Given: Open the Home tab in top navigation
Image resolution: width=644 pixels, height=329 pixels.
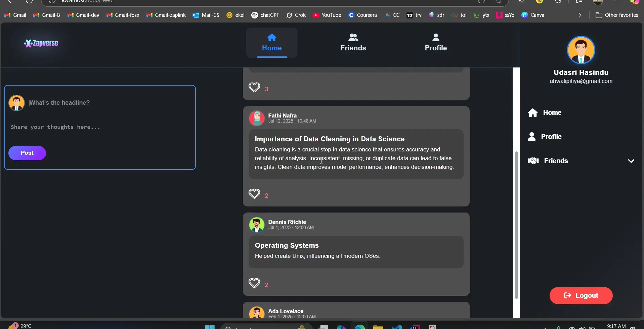Looking at the screenshot, I should tap(272, 43).
